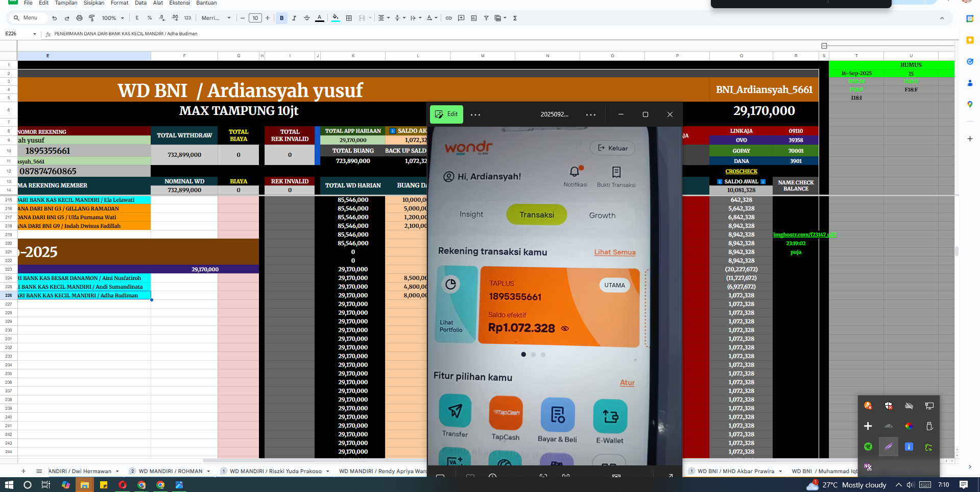Decrease the font size with minus
The height and width of the screenshot is (492, 980).
click(243, 18)
